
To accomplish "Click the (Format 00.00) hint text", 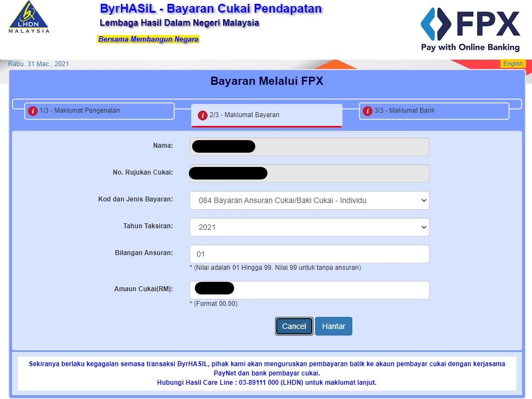I will pyautogui.click(x=214, y=304).
